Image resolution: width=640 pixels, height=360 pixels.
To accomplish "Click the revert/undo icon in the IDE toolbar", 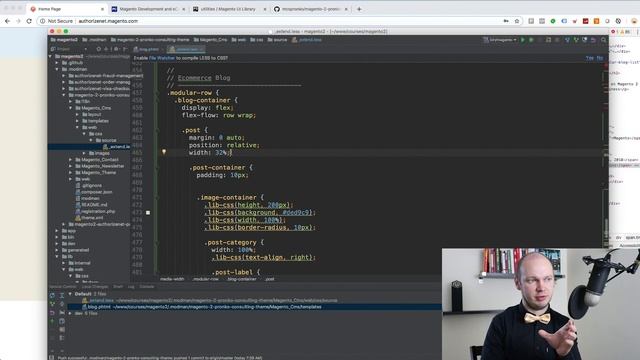I will click(x=593, y=40).
